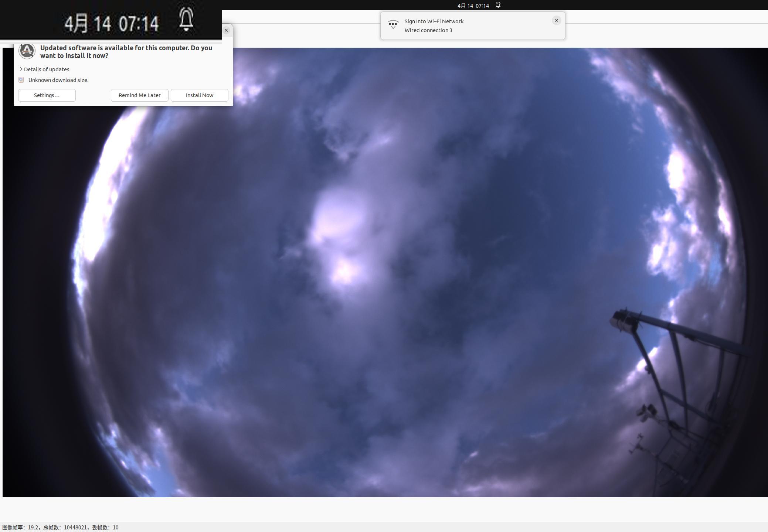Click the Unknown download size label
This screenshot has height=532, width=768.
coord(58,80)
